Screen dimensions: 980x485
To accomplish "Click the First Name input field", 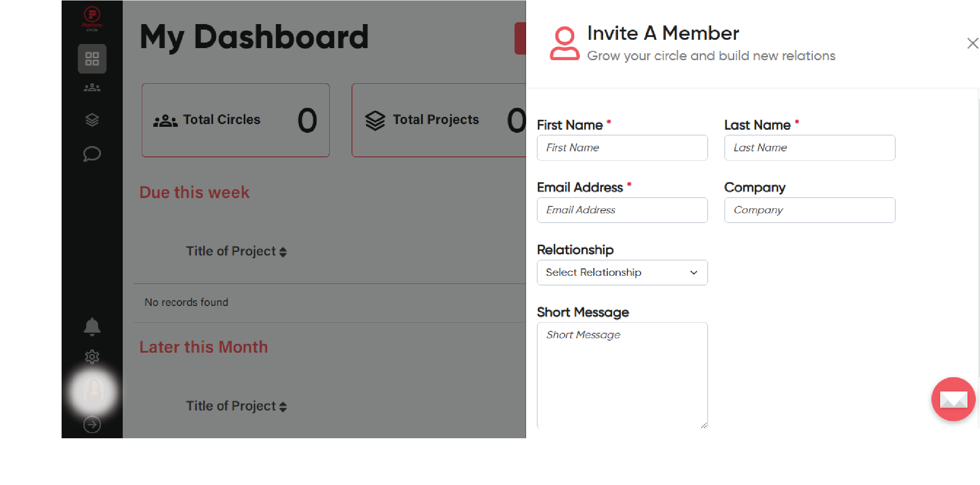I will 622,148.
